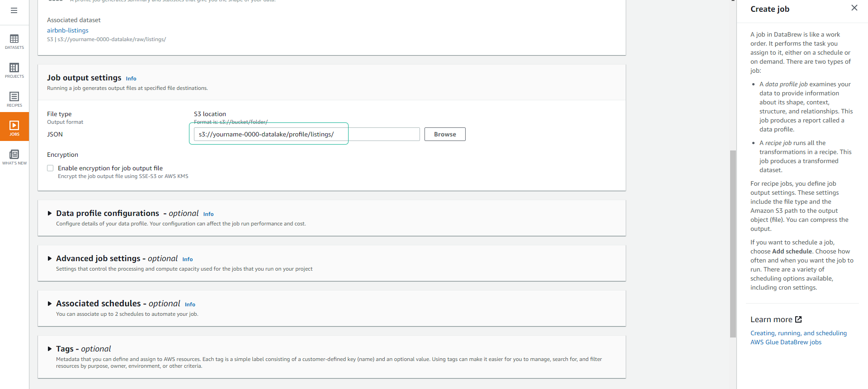Open the hamburger navigation menu
This screenshot has height=389, width=868.
coord(14,10)
